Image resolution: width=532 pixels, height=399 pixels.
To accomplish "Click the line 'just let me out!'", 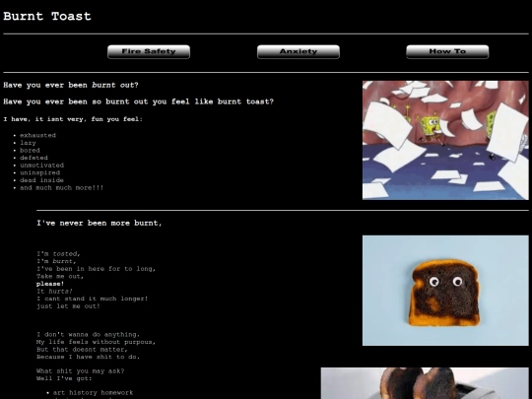I will [68, 306].
